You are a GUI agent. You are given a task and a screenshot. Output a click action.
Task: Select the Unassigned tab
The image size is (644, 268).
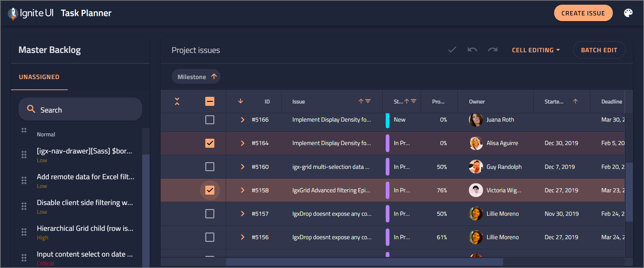point(39,77)
